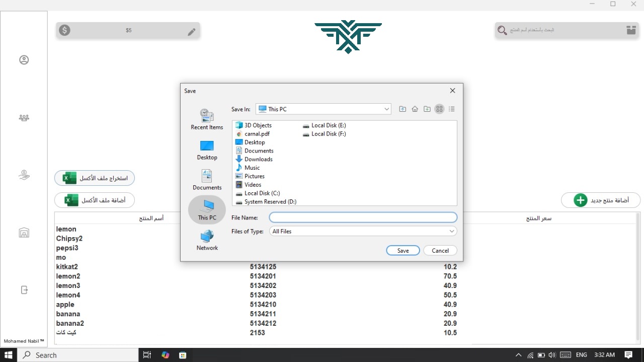Create new folder in Save dialog
Image resolution: width=644 pixels, height=362 pixels.
pos(427,109)
